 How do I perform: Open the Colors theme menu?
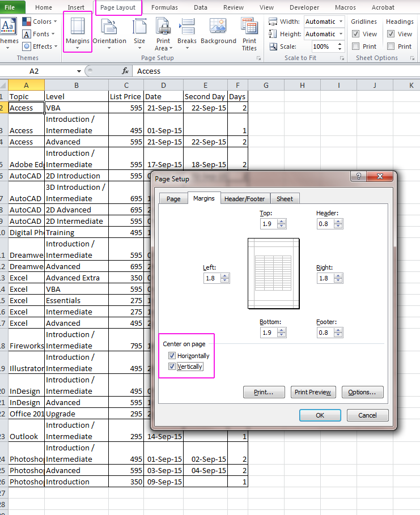40,22
